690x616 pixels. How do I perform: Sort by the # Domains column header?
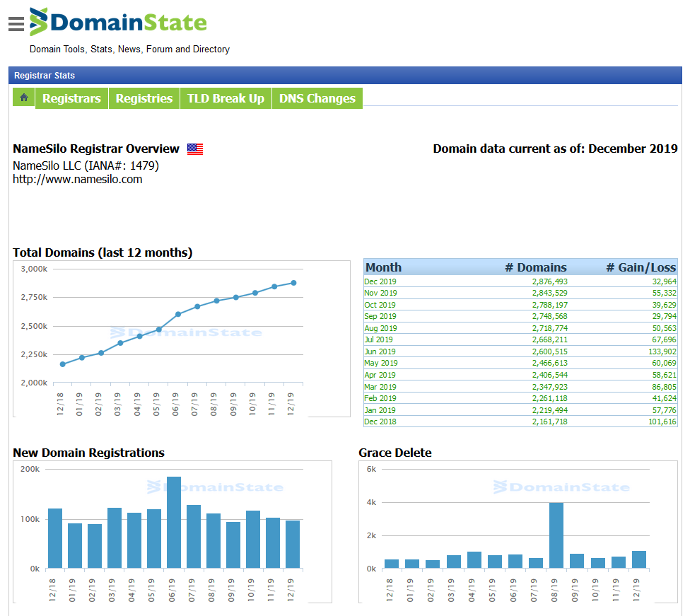[x=537, y=267]
